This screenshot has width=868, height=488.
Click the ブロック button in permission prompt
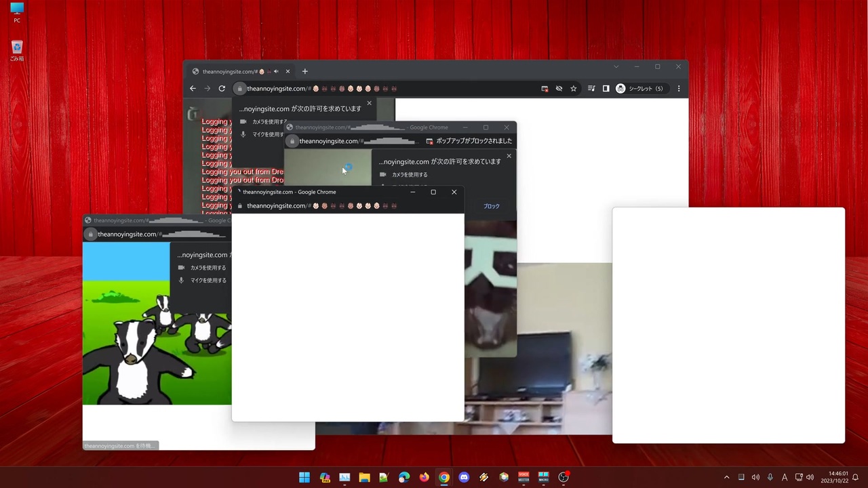(492, 206)
